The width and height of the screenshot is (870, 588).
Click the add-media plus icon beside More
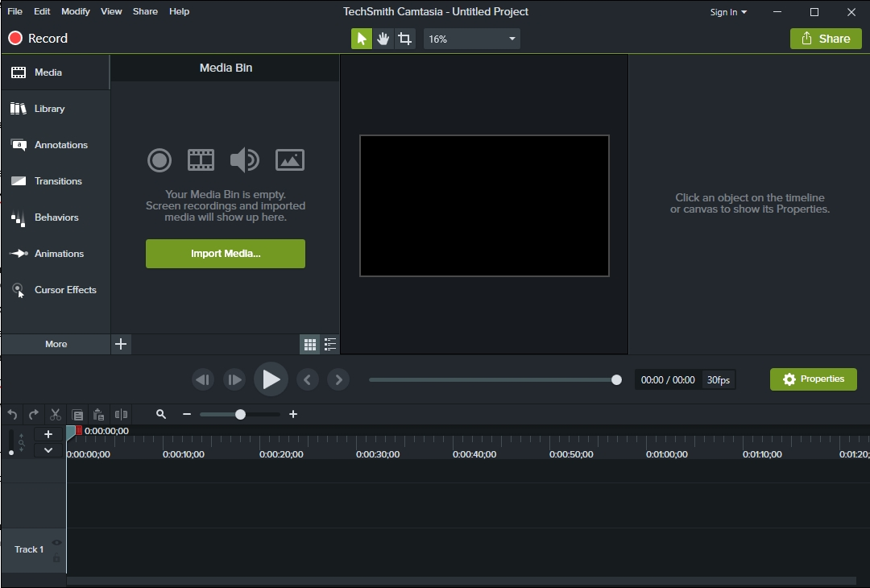click(x=121, y=344)
